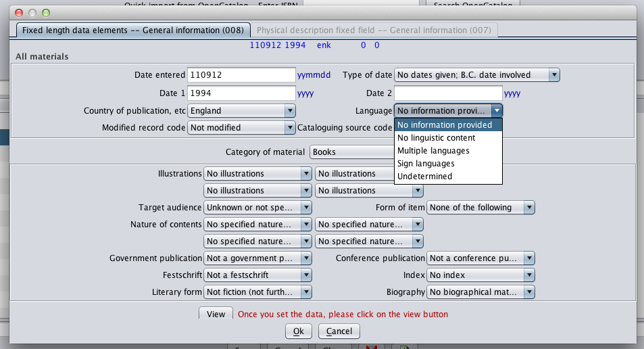The image size is (644, 349).
Task: Expand the Modified record code dropdown
Action: tap(241, 127)
